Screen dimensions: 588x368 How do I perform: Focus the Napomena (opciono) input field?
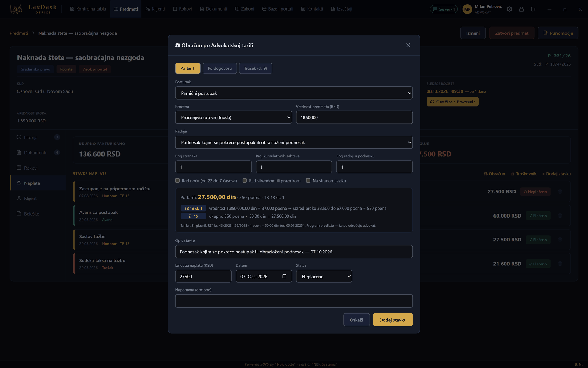(294, 301)
